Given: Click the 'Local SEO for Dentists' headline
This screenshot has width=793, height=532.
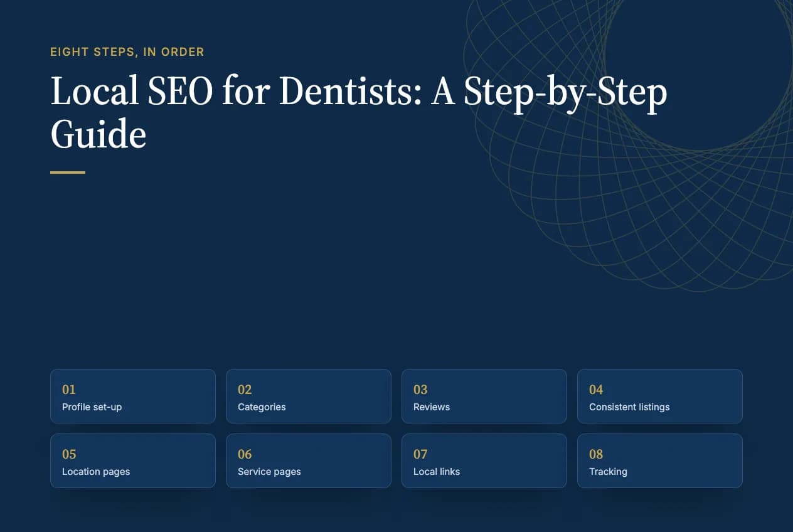Looking at the screenshot, I should pos(359,113).
